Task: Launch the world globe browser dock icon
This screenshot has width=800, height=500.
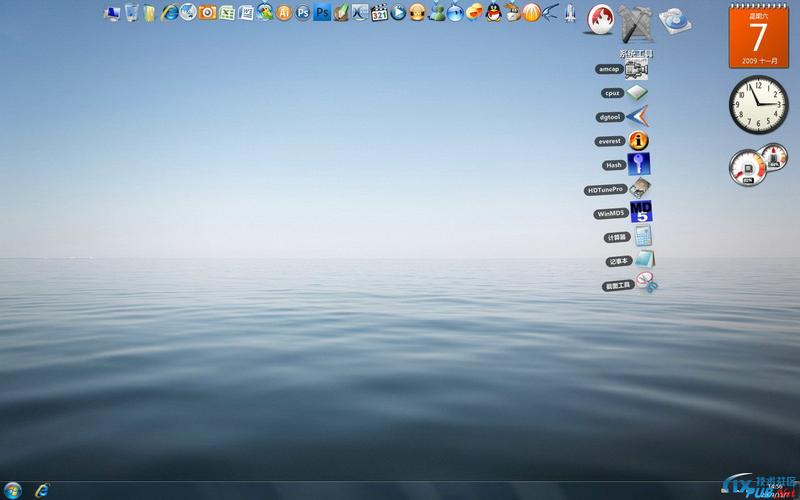Action: (x=188, y=12)
